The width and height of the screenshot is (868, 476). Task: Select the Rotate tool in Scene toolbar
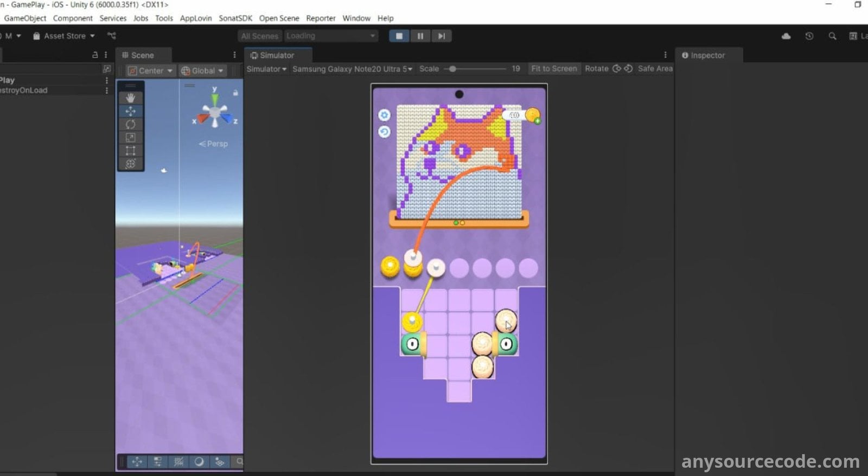(130, 124)
